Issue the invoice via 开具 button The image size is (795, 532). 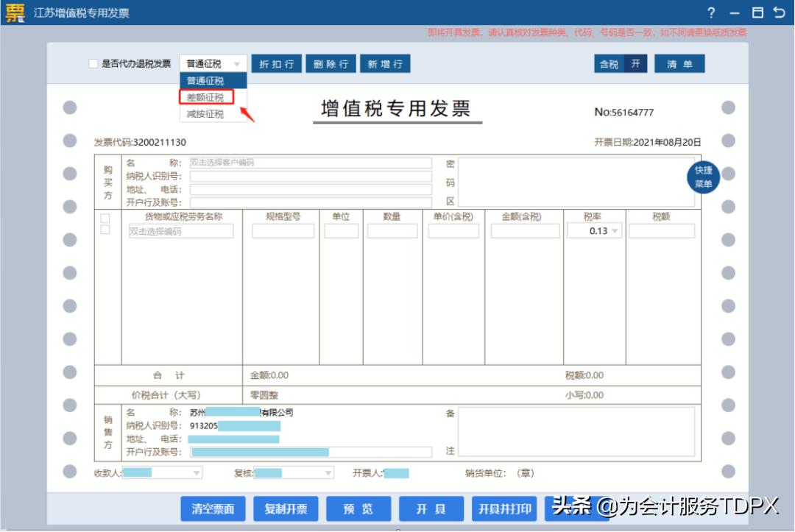click(431, 508)
